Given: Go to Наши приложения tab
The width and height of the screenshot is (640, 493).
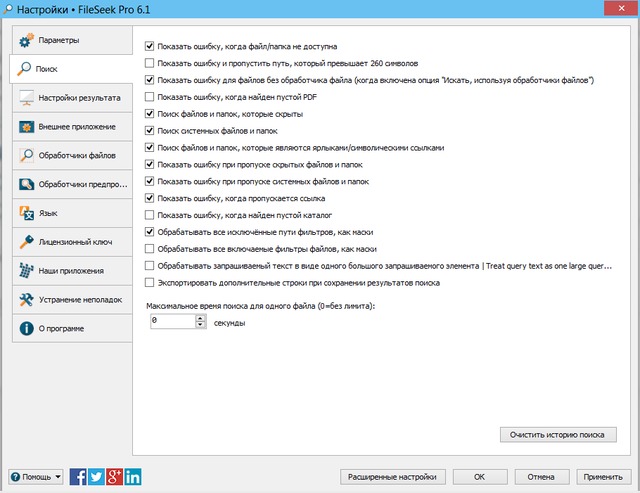Looking at the screenshot, I should click(72, 271).
